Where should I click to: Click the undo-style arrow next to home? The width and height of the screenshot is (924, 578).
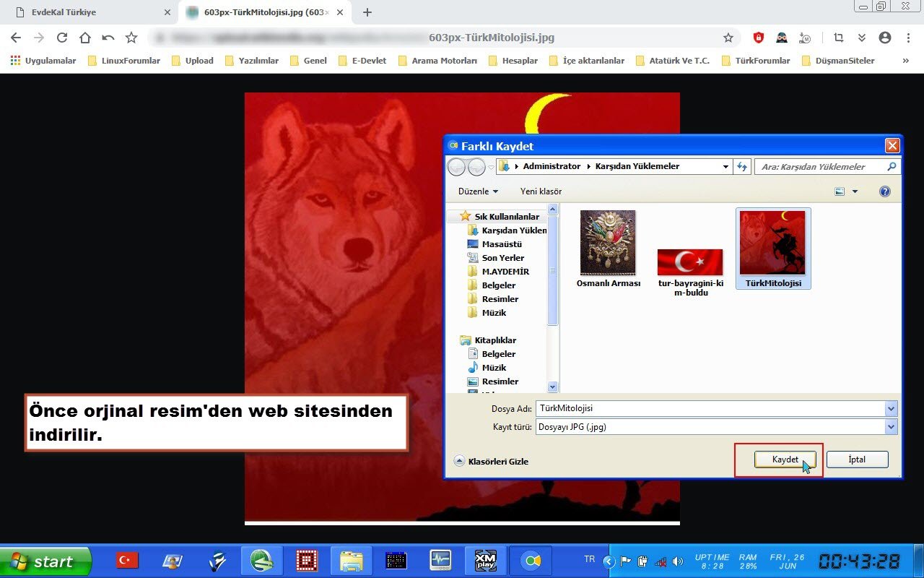coord(108,38)
